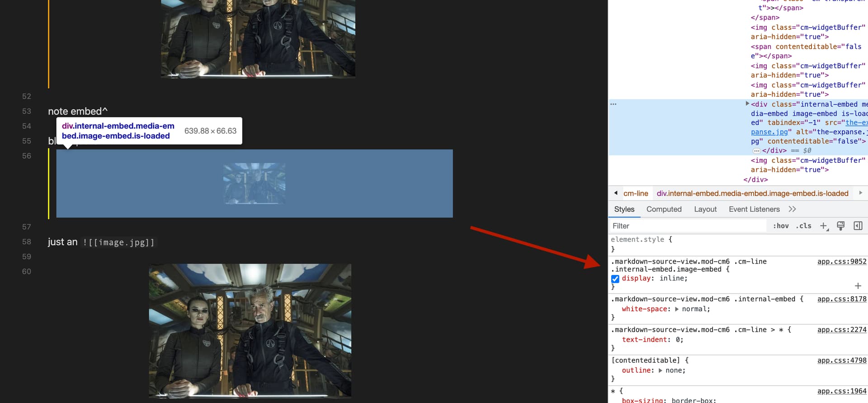Expand the white-space normal shorthand triangle
Image resolution: width=868 pixels, height=403 pixels.
(x=677, y=309)
